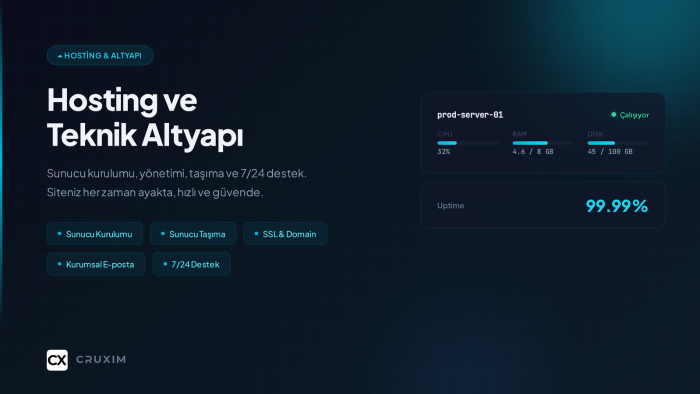This screenshot has width=700, height=394.
Task: Click the CRUXIM brand name
Action: 101,360
